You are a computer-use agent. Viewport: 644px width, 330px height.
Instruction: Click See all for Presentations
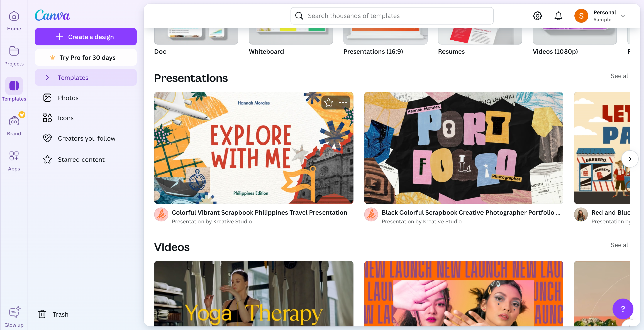620,76
